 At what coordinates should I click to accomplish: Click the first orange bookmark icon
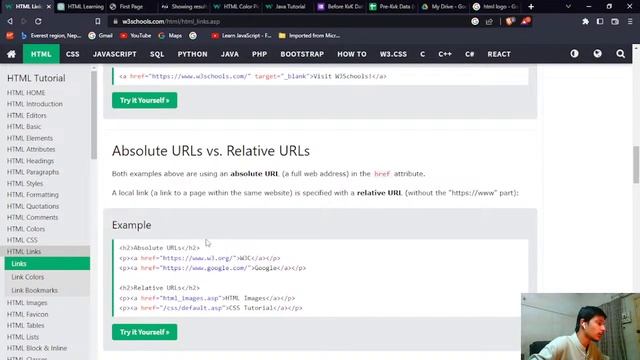pos(10,36)
